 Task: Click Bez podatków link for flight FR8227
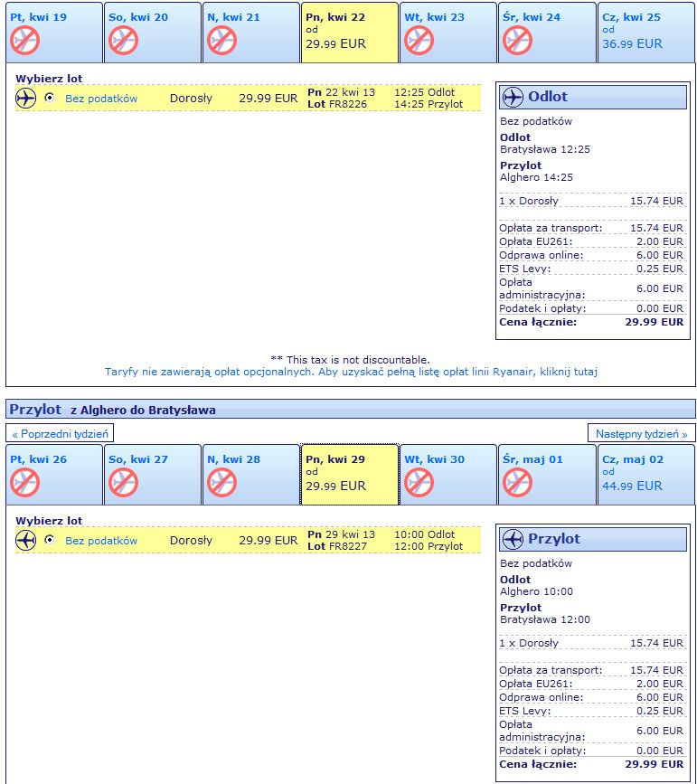(101, 541)
